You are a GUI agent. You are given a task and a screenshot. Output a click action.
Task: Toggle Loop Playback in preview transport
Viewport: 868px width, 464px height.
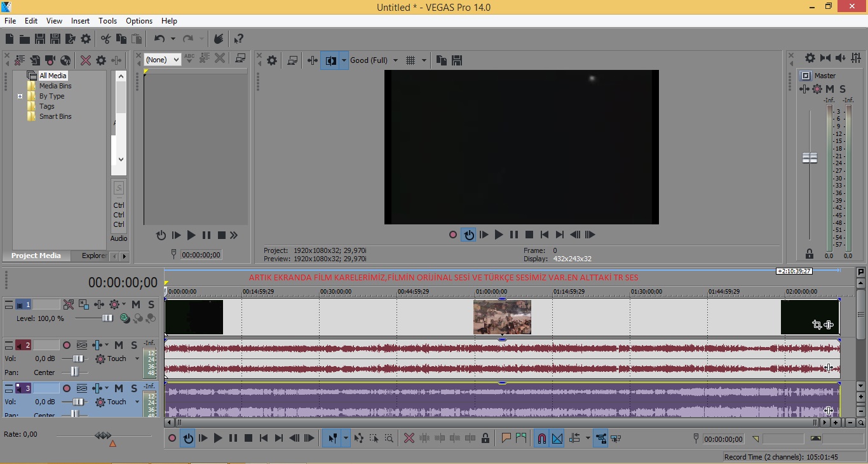click(x=468, y=235)
